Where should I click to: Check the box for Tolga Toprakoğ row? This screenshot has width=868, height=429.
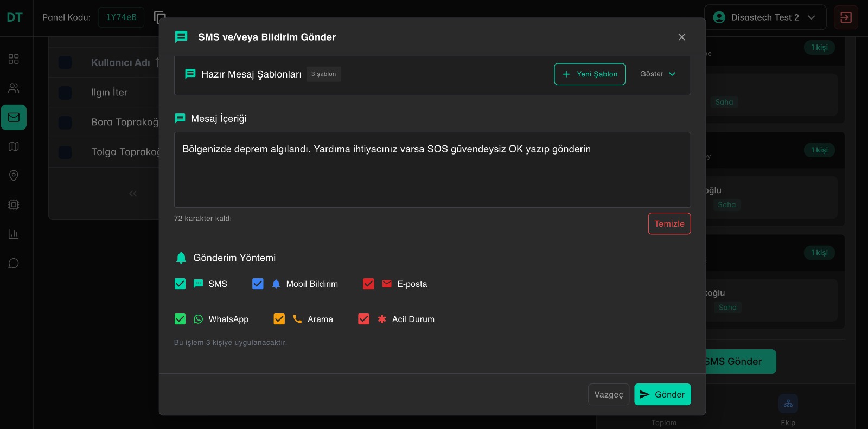click(65, 152)
